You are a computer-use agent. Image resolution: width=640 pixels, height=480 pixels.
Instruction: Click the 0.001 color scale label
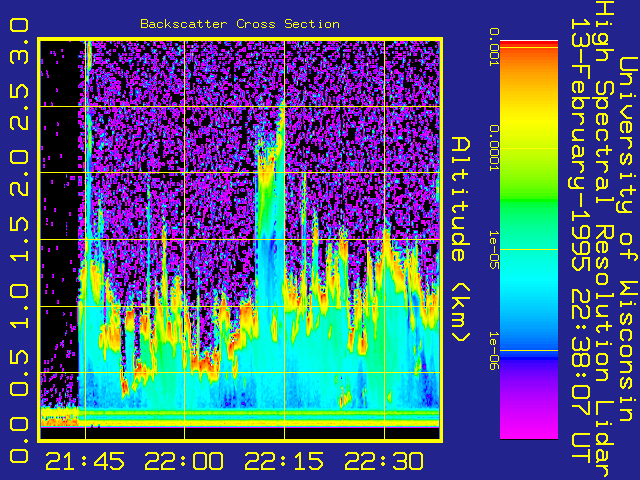494,47
